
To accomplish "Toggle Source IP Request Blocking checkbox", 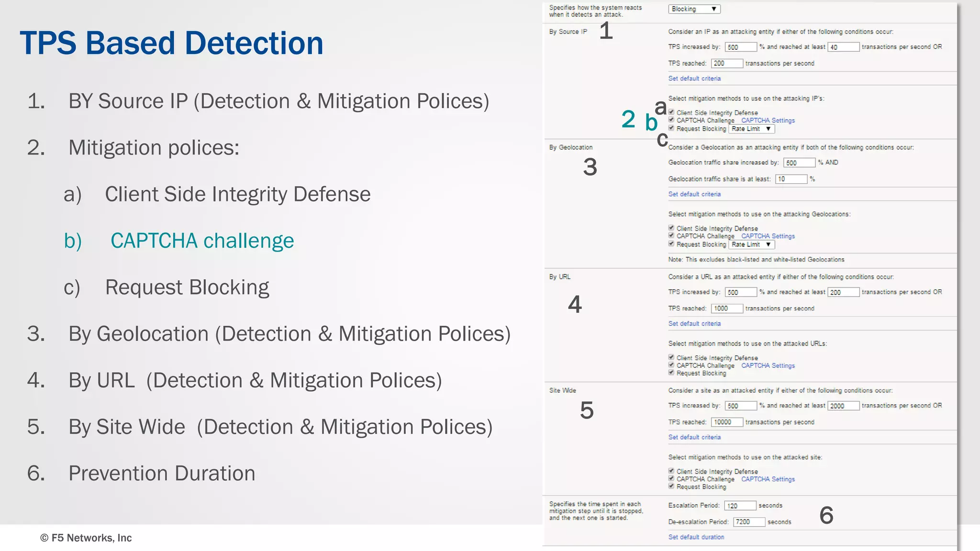I will tap(671, 128).
